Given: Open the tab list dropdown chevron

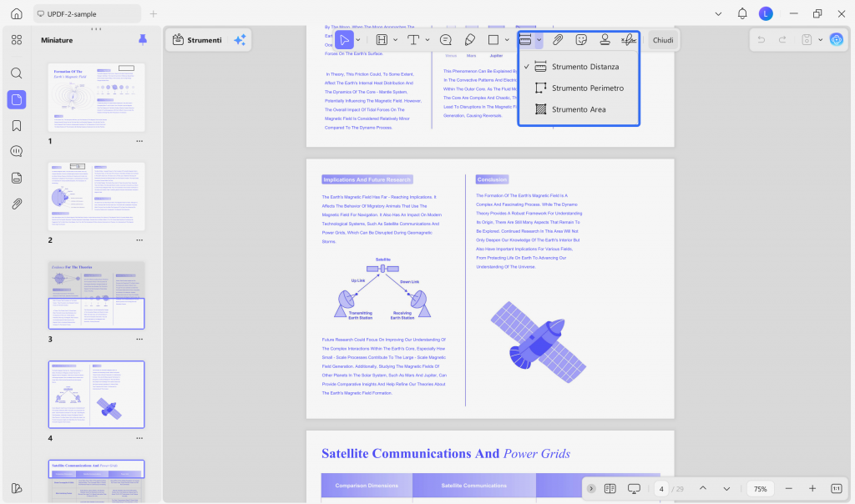Looking at the screenshot, I should pos(718,13).
